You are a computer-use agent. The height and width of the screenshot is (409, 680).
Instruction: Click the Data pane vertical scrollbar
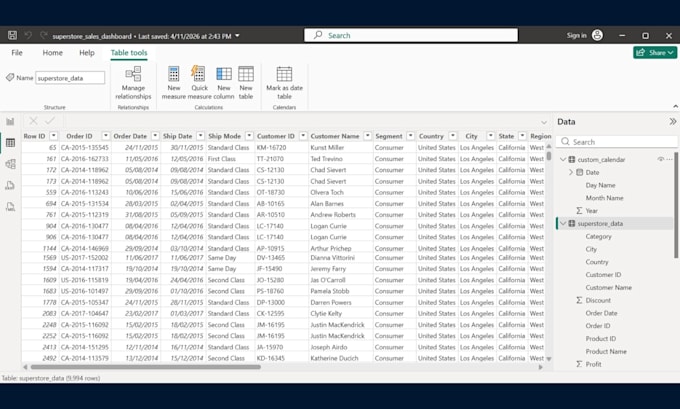[x=676, y=206]
